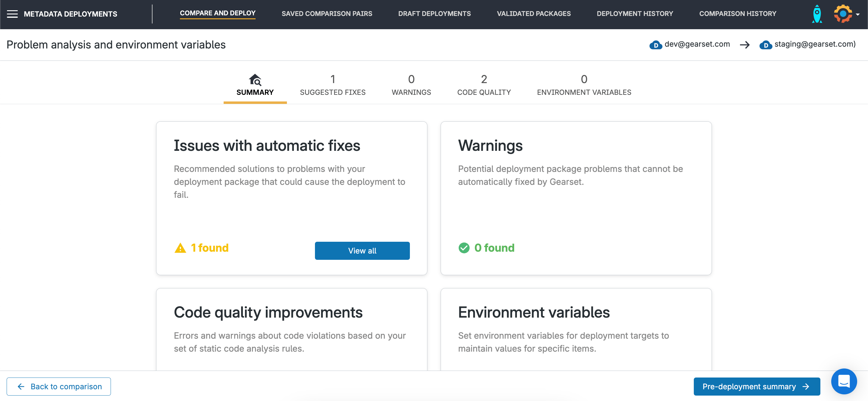The width and height of the screenshot is (868, 401).
Task: Go back to comparison
Action: tap(59, 387)
